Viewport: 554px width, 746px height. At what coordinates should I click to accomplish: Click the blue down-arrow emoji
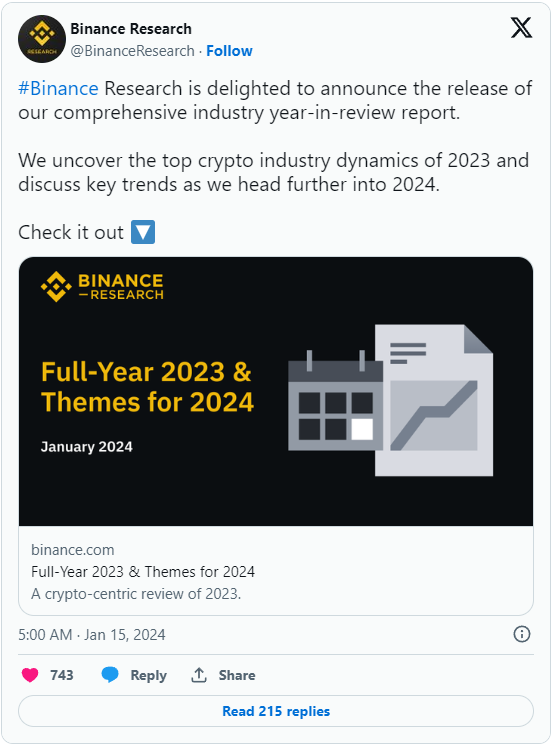tap(143, 232)
